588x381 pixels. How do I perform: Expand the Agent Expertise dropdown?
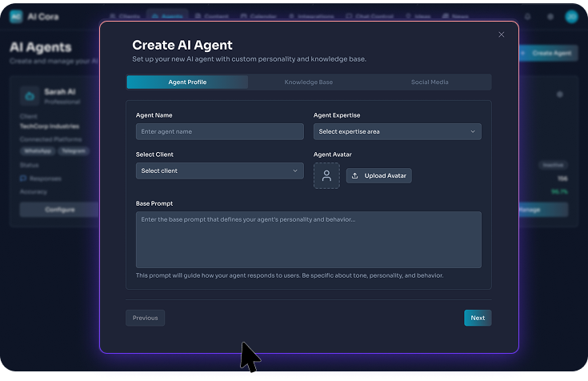[397, 131]
